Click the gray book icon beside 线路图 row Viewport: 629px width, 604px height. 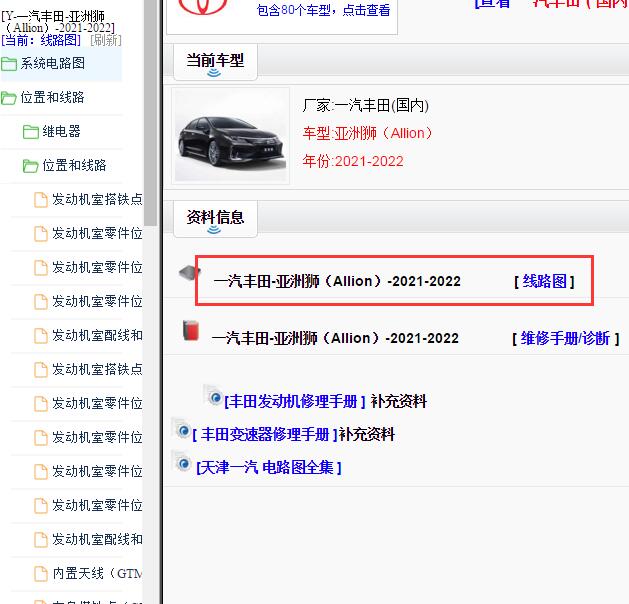[x=189, y=273]
